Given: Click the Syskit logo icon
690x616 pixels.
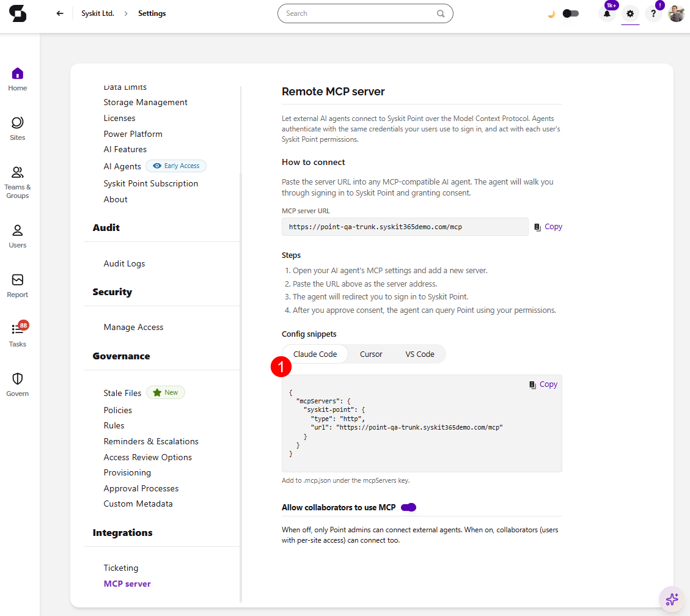Looking at the screenshot, I should coord(18,13).
